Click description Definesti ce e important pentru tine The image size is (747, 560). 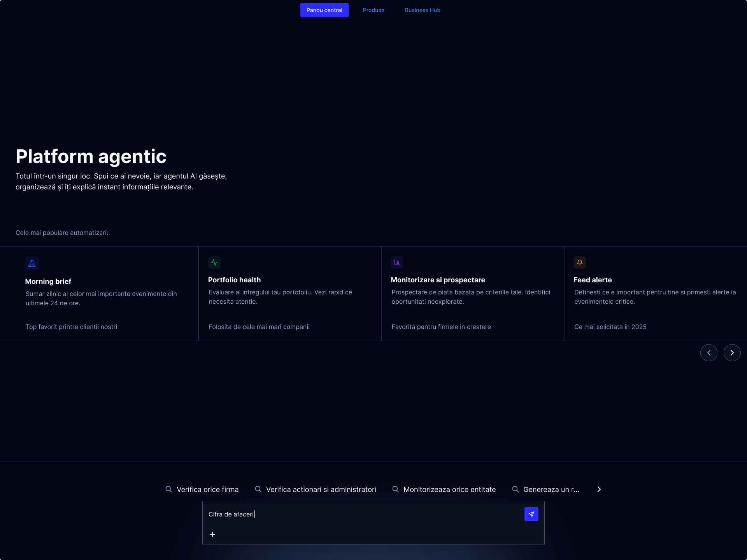coord(655,297)
